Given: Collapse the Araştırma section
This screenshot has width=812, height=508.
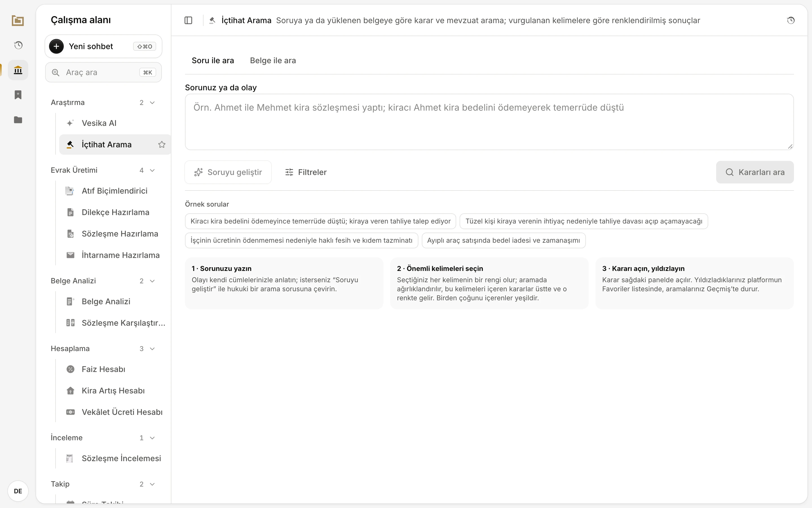Looking at the screenshot, I should click(x=152, y=102).
